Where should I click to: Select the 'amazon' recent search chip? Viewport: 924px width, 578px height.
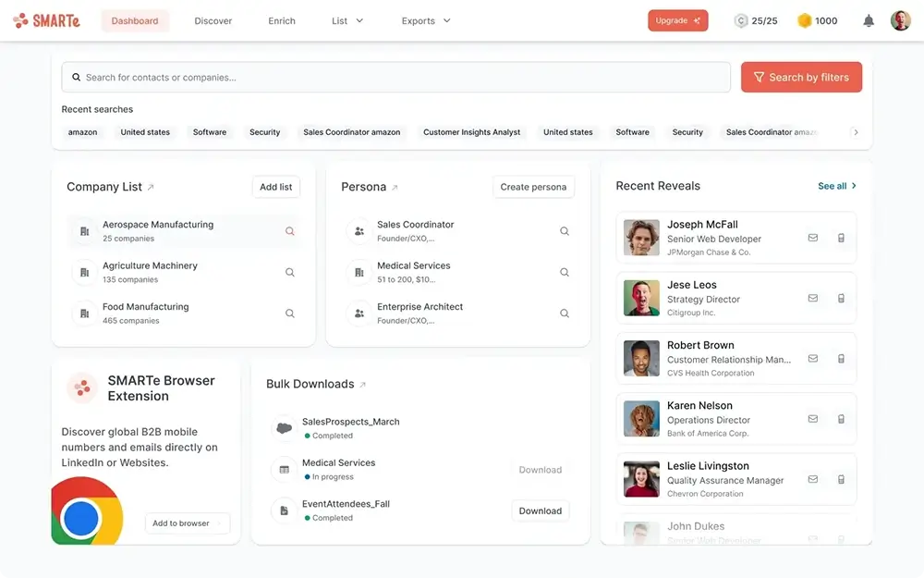[x=82, y=132]
